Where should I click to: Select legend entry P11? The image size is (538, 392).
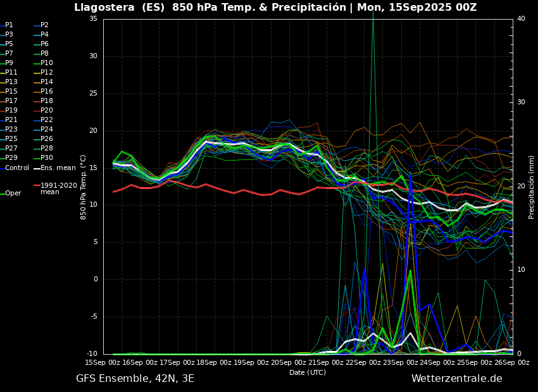11,72
